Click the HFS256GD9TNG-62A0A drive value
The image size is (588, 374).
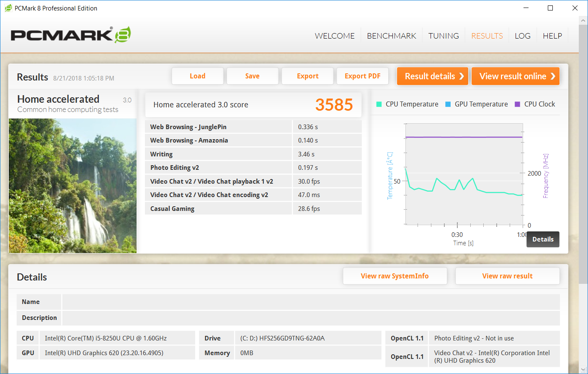click(x=282, y=338)
